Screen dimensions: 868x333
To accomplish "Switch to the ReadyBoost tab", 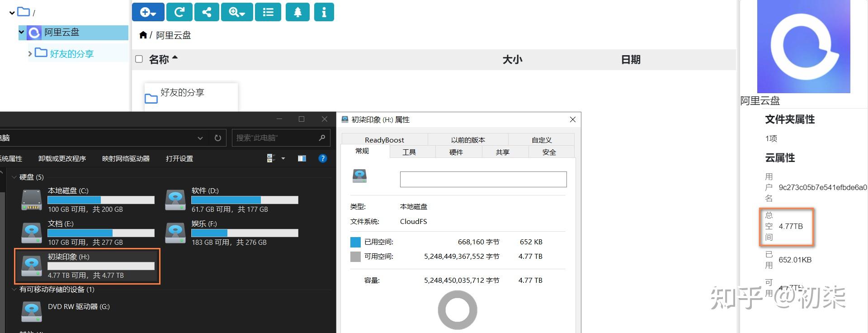I will point(384,140).
